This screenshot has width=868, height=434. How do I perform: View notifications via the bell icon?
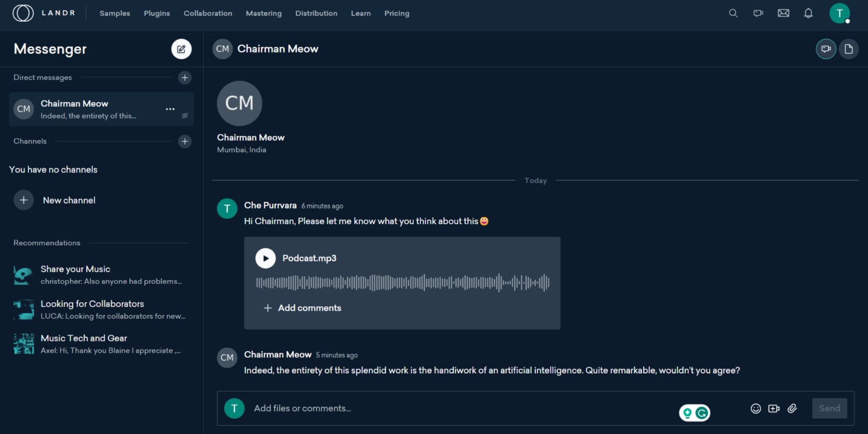pos(808,13)
